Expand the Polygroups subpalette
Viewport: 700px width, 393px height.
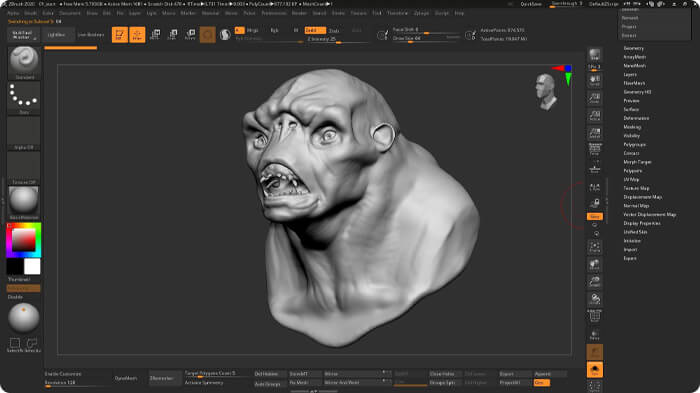coord(634,145)
